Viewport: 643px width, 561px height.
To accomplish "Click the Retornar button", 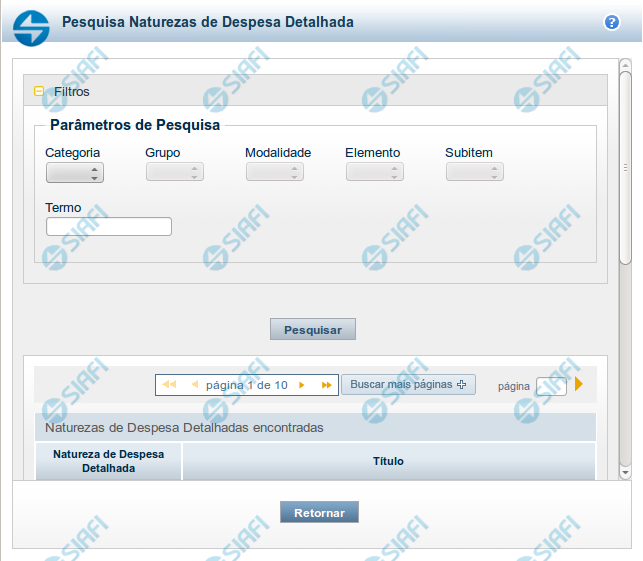I will (x=319, y=512).
